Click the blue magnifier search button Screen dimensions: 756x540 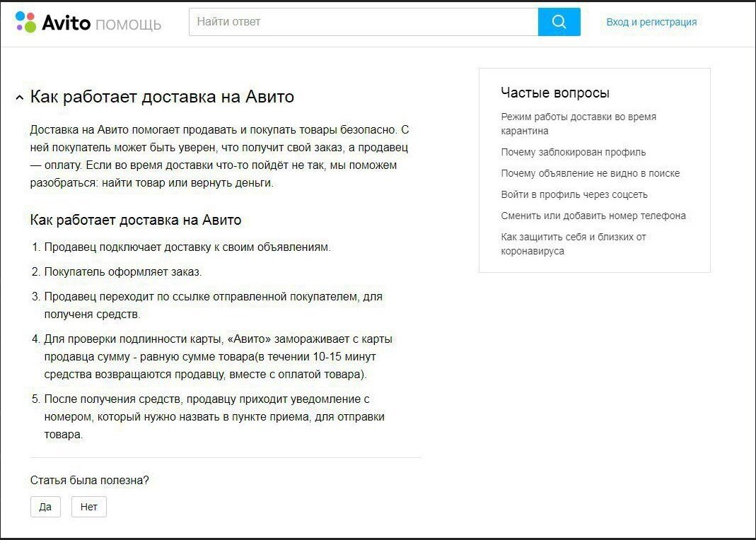(559, 22)
